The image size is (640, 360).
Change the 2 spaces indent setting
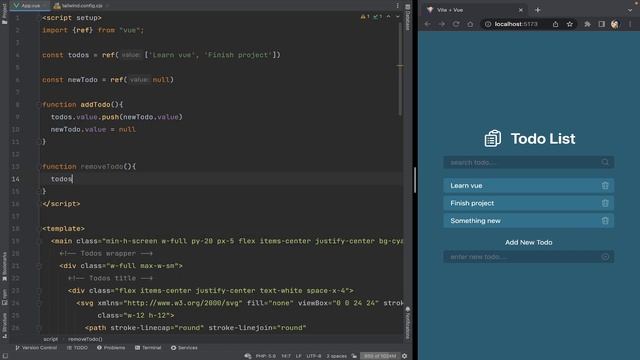click(x=336, y=356)
